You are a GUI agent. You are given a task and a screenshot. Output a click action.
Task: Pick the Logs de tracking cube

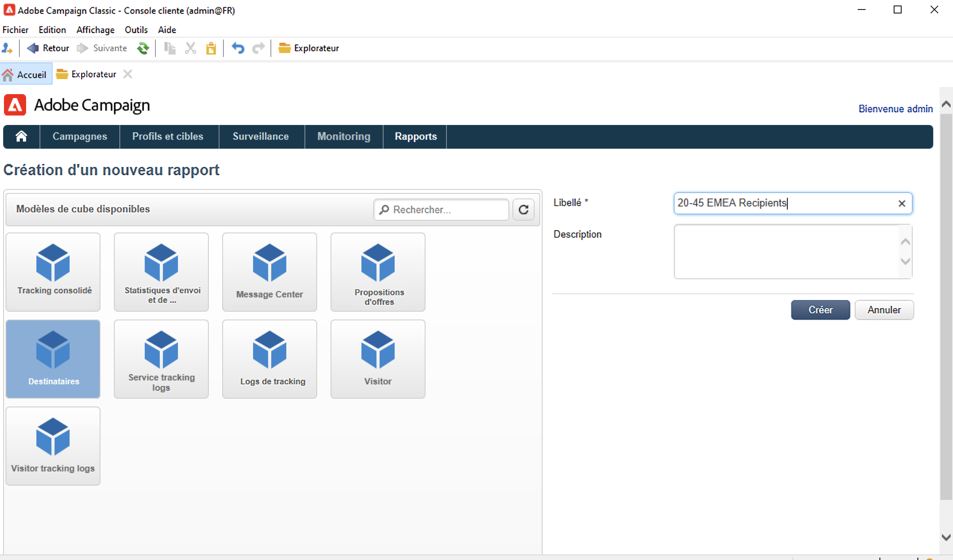(269, 359)
